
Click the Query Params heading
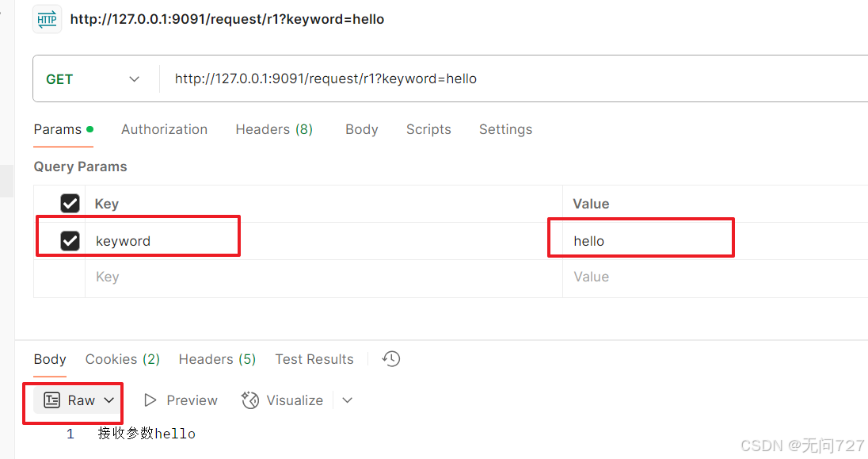(x=80, y=166)
